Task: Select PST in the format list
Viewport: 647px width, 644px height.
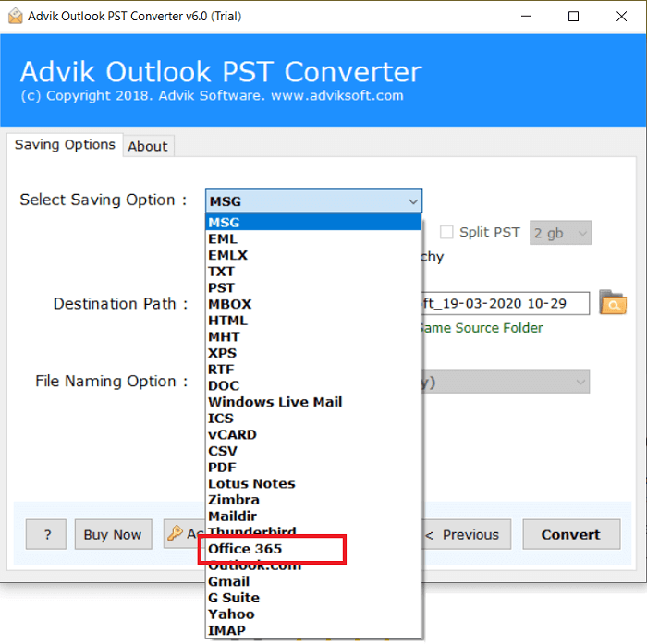Action: (313, 287)
